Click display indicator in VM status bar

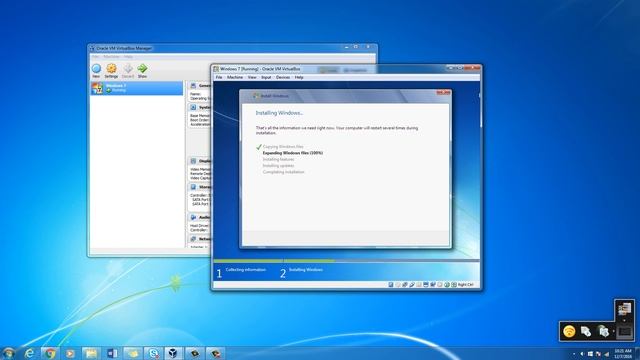(426, 284)
